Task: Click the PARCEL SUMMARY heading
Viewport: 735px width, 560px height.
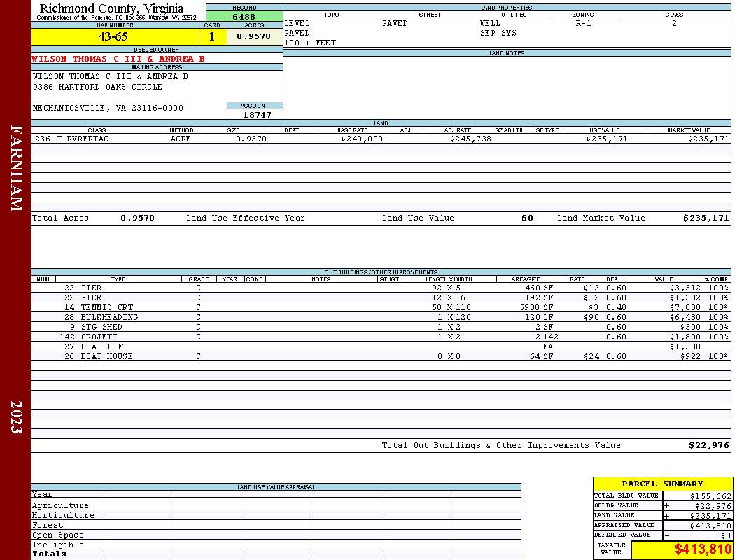Action: [662, 484]
